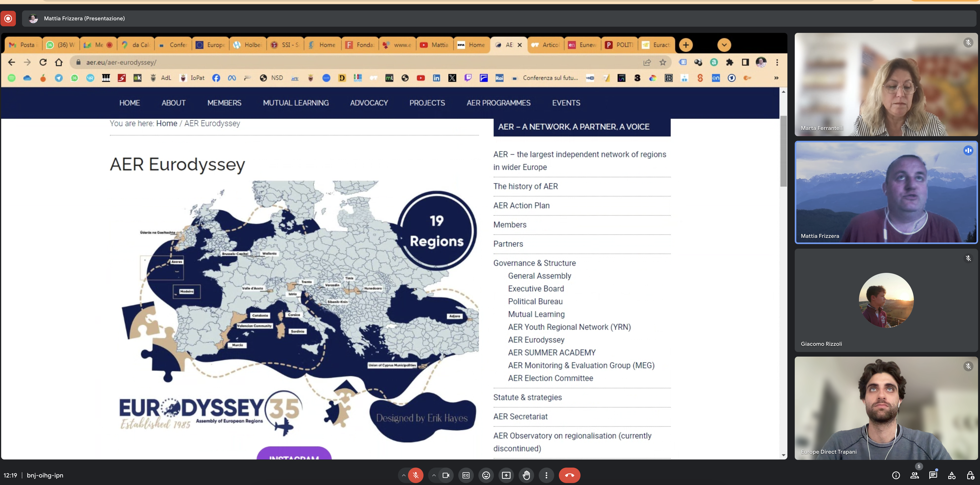Open more options three-dot menu in Meet

[x=546, y=475]
